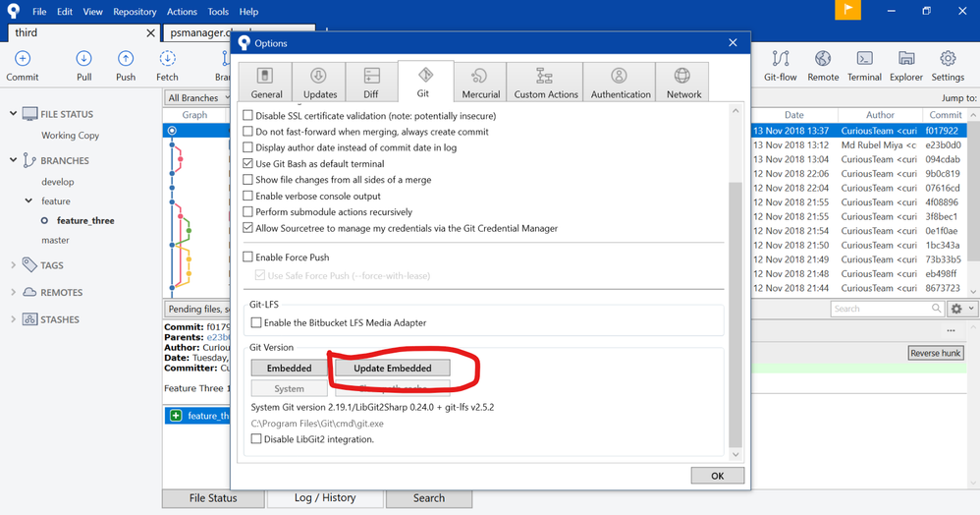
Task: Select the master branch
Action: click(55, 240)
